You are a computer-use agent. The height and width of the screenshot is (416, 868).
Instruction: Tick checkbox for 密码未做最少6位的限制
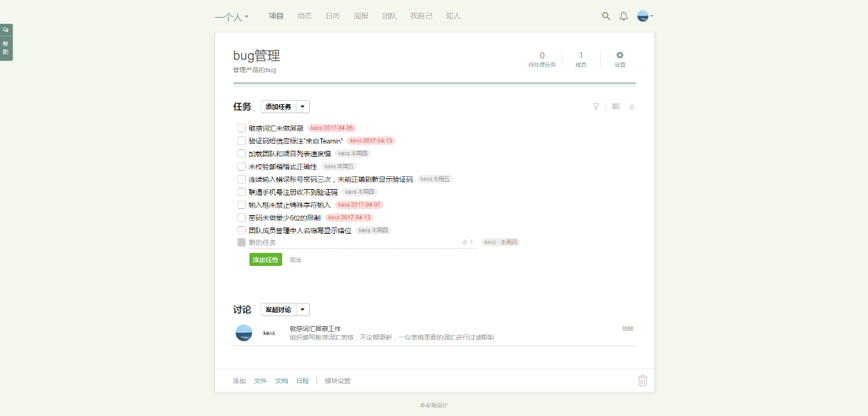coord(241,217)
